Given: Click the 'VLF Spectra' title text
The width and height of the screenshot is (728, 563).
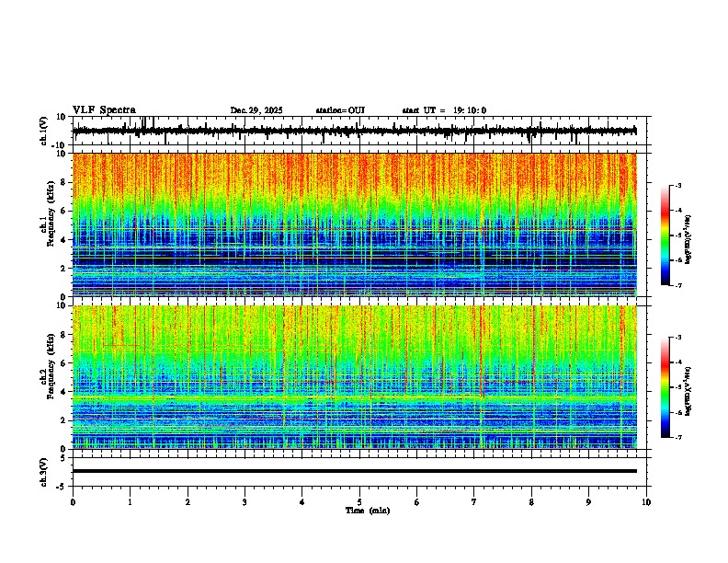Looking at the screenshot, I should tap(104, 110).
